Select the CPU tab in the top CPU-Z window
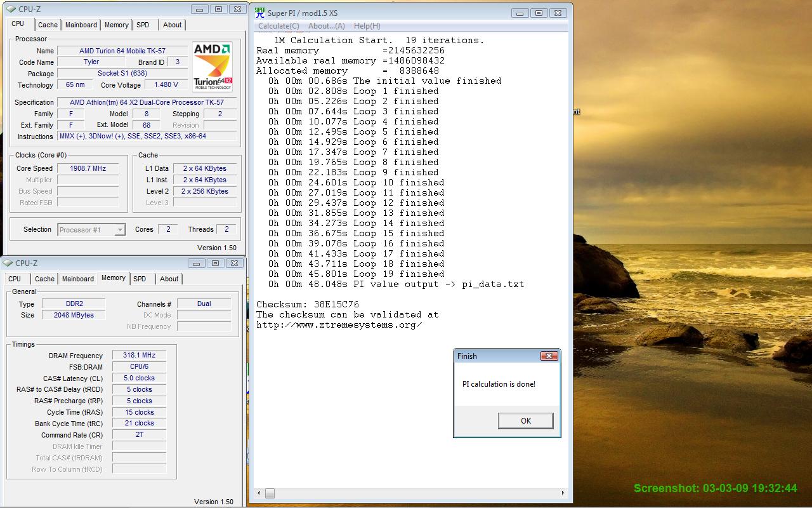 18,24
